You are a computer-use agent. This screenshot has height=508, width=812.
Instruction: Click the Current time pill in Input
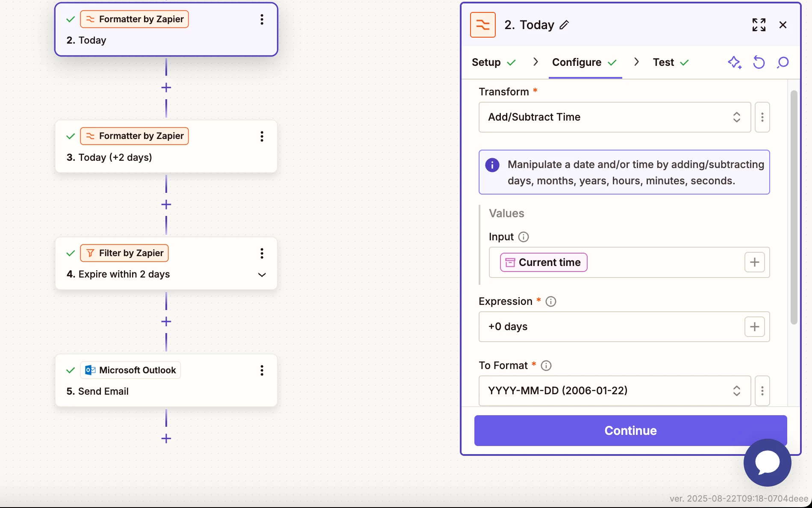(x=544, y=263)
